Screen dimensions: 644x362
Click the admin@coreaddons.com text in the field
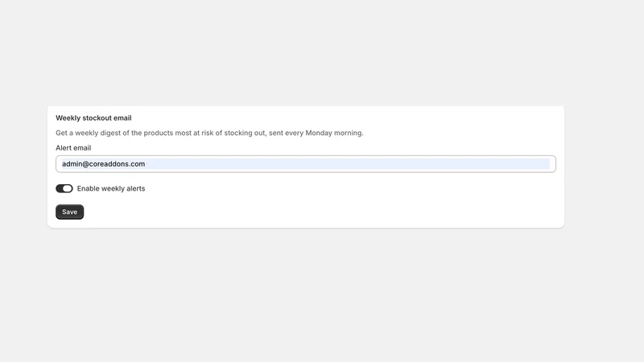click(104, 164)
